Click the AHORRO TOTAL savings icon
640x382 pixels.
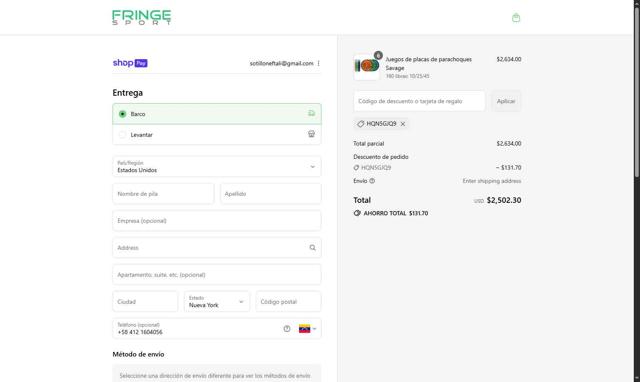(357, 213)
